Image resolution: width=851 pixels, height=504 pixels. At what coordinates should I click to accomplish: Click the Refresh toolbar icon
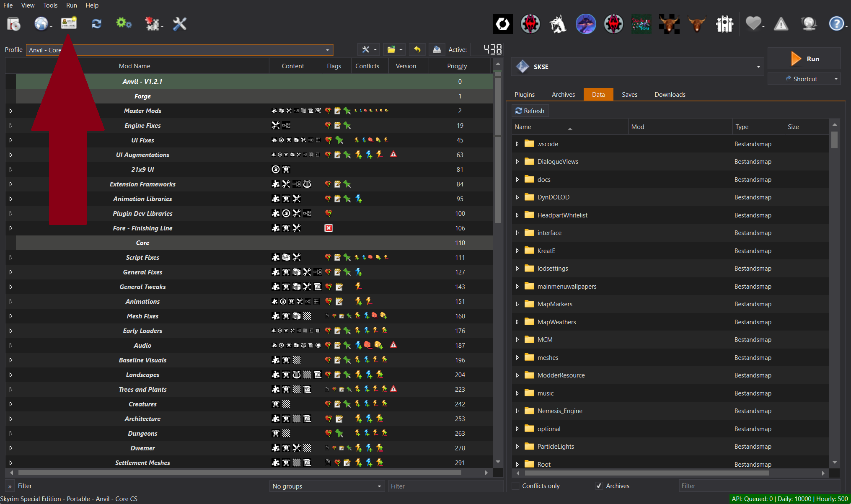click(x=96, y=24)
